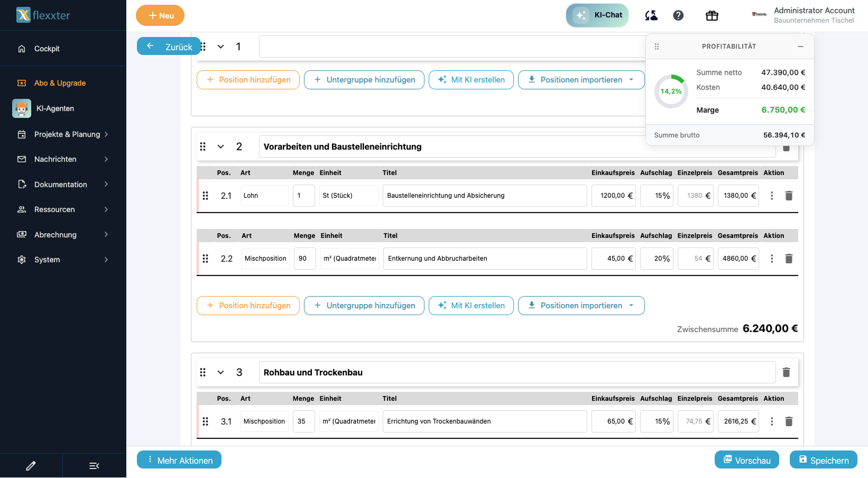Open more options for position 3.1
Viewport: 868px width, 478px height.
pyautogui.click(x=772, y=421)
